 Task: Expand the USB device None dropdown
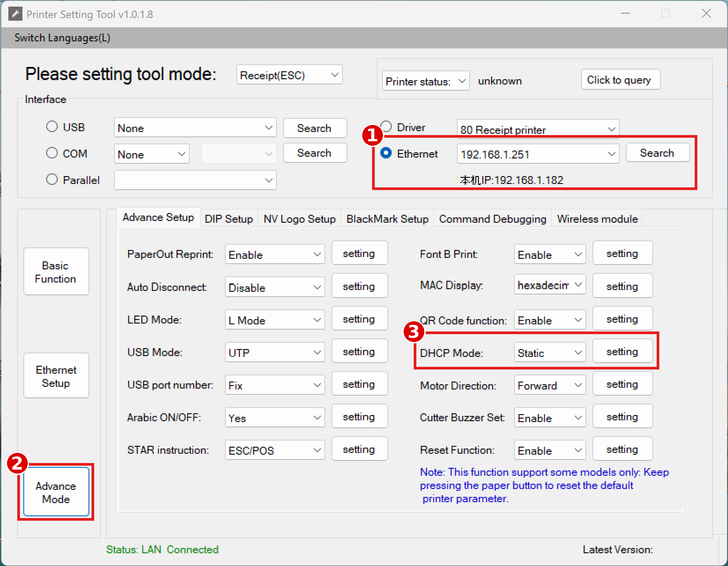195,128
